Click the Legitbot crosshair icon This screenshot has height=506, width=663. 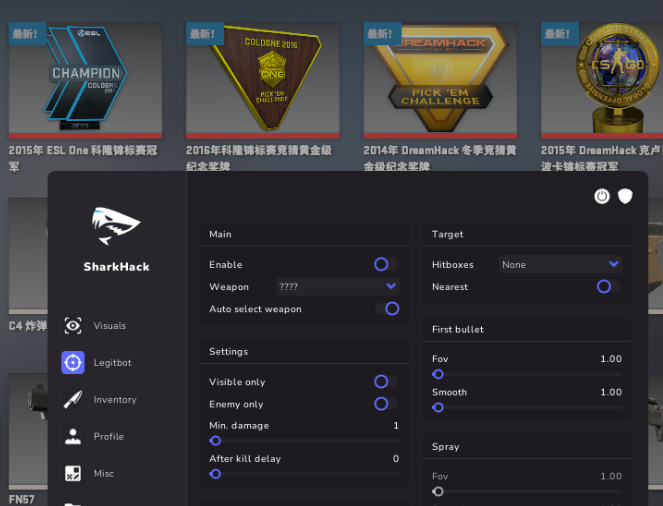73,362
